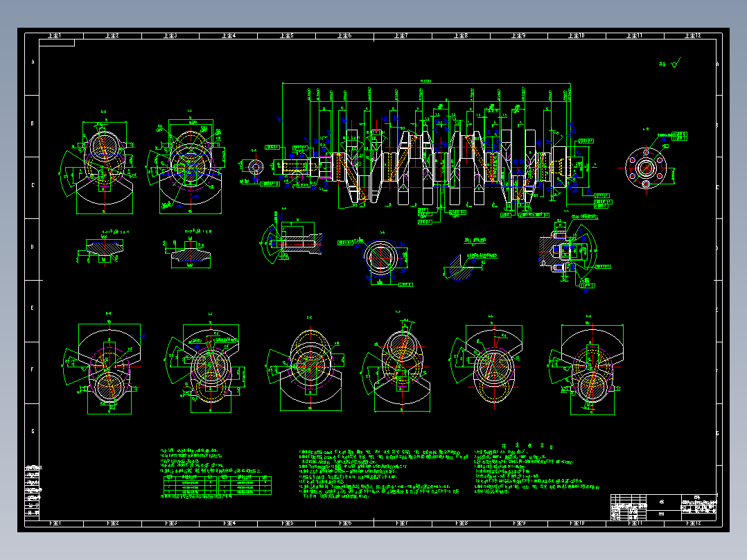Click zone label 2 on the bottom border
The width and height of the screenshot is (747, 560).
[x=112, y=523]
